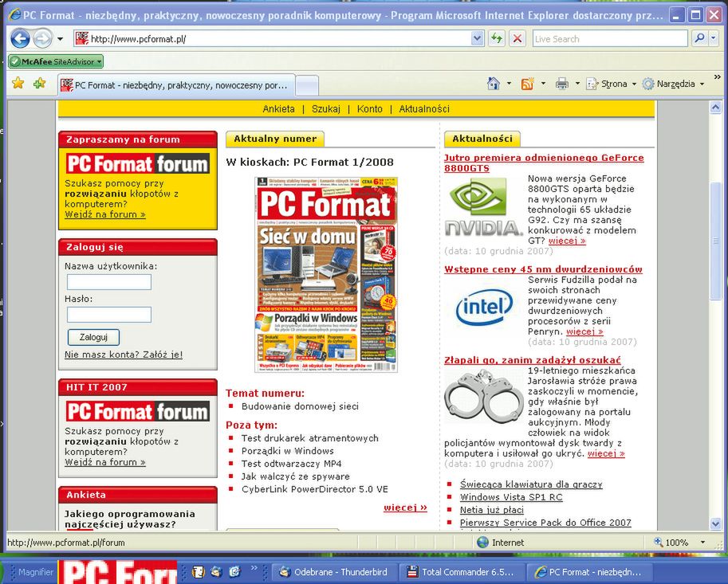Click the Live Search input box
The height and width of the screenshot is (584, 728).
coord(610,39)
